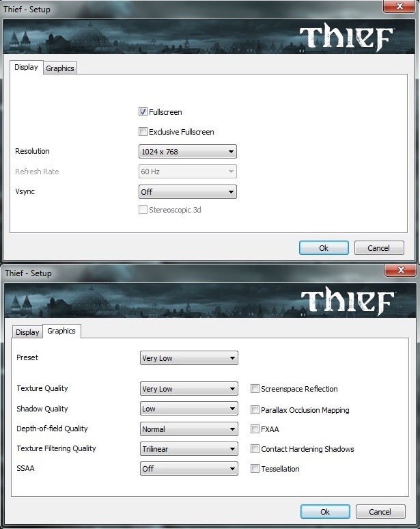Click the Resolution label
Screen dimensions: 420x529
32,151
